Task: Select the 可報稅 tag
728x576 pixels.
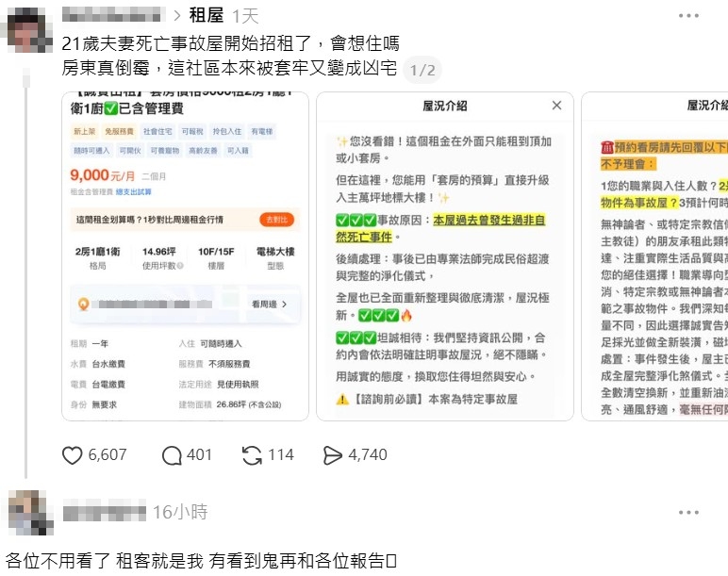Action: (x=192, y=131)
